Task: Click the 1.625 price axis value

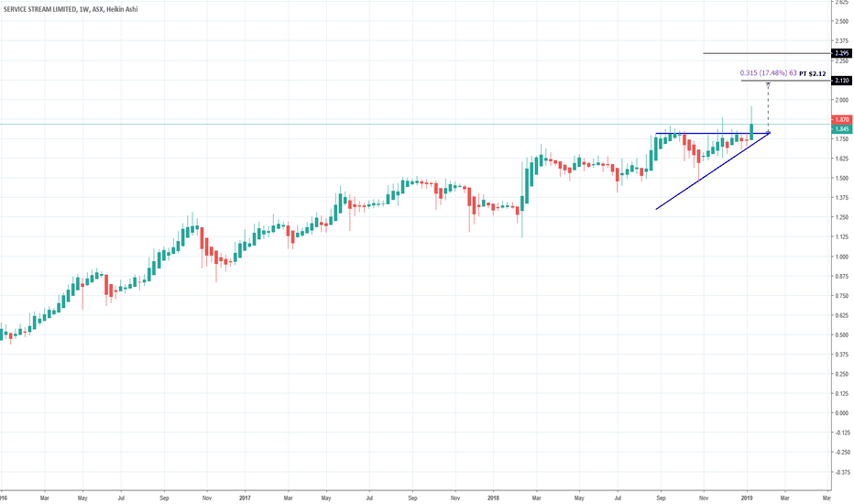Action: (841, 159)
